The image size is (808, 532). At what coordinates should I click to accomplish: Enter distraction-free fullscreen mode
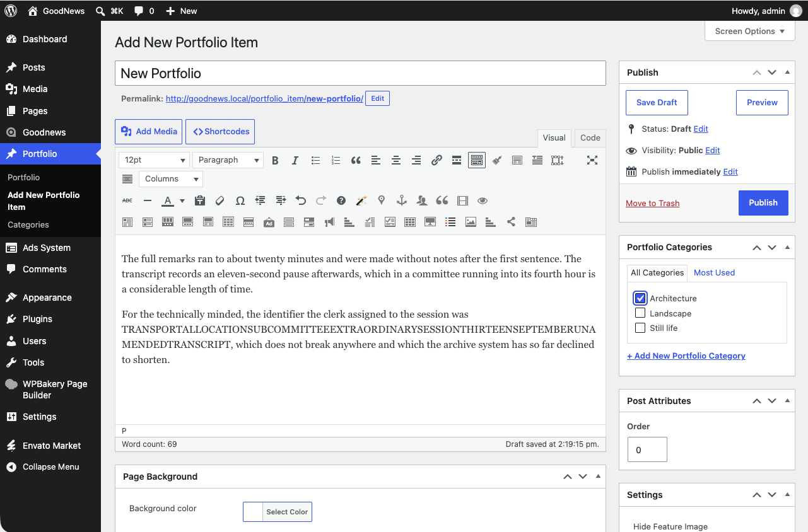(592, 160)
